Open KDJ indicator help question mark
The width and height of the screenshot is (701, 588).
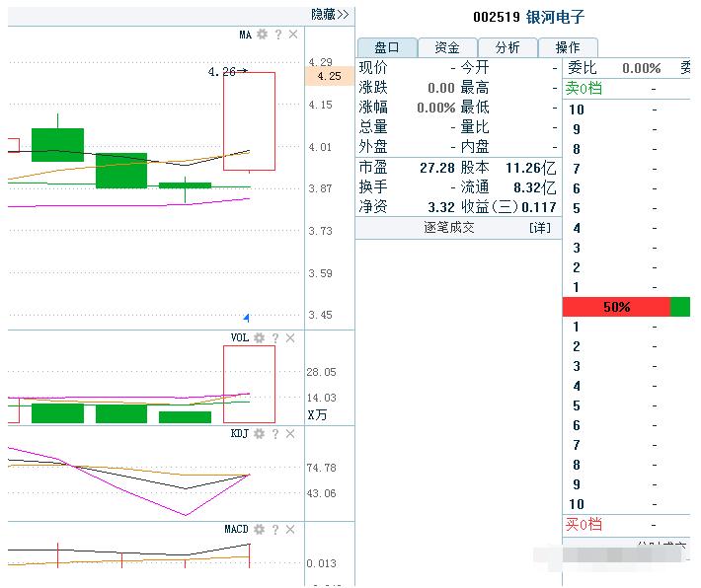click(x=274, y=433)
